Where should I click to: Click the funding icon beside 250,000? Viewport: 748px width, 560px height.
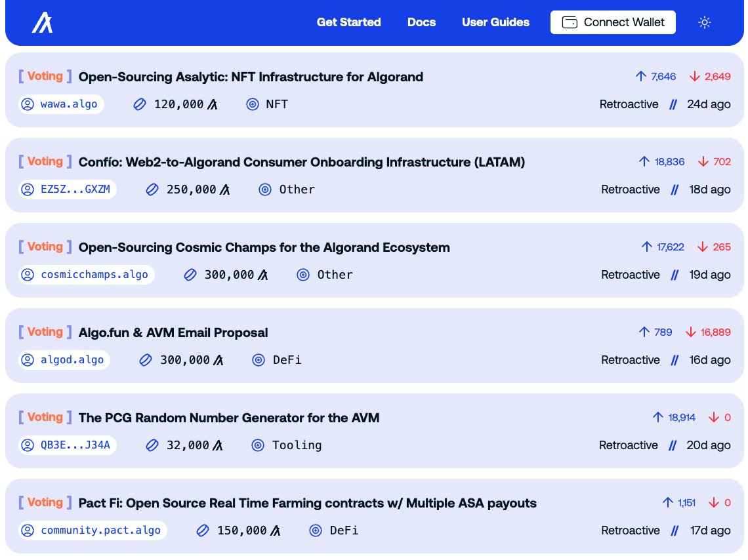click(x=152, y=190)
